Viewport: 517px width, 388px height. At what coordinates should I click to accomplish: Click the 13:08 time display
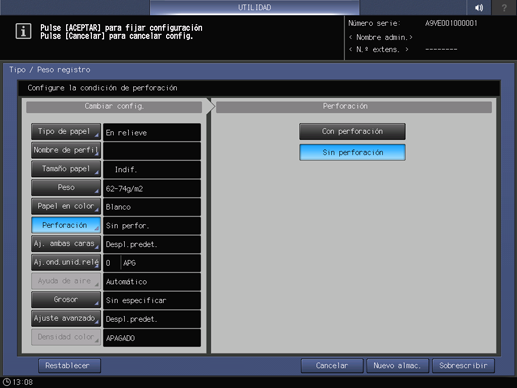tap(23, 382)
